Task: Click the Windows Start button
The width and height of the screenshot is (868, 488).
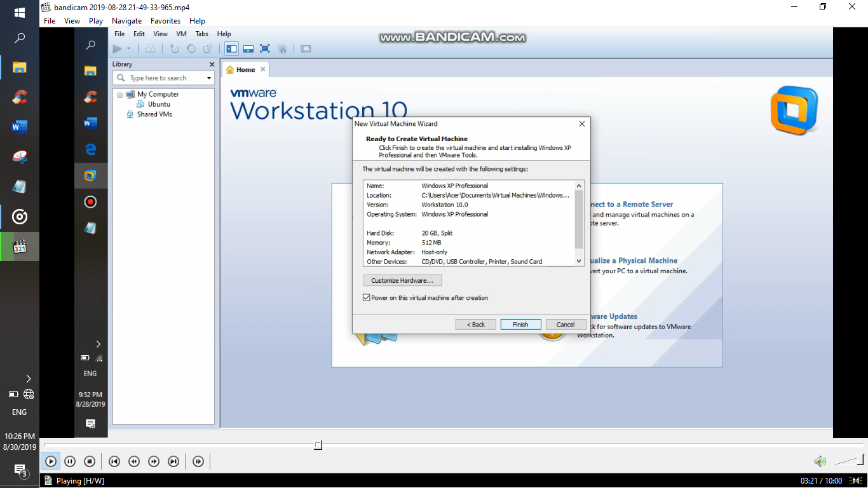Action: (x=19, y=12)
